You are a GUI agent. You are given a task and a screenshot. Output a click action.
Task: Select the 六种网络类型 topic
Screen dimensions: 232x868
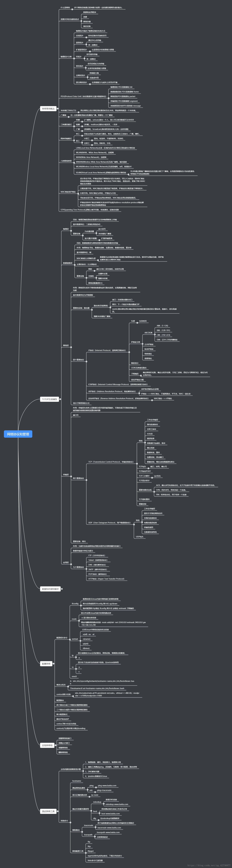point(66,161)
